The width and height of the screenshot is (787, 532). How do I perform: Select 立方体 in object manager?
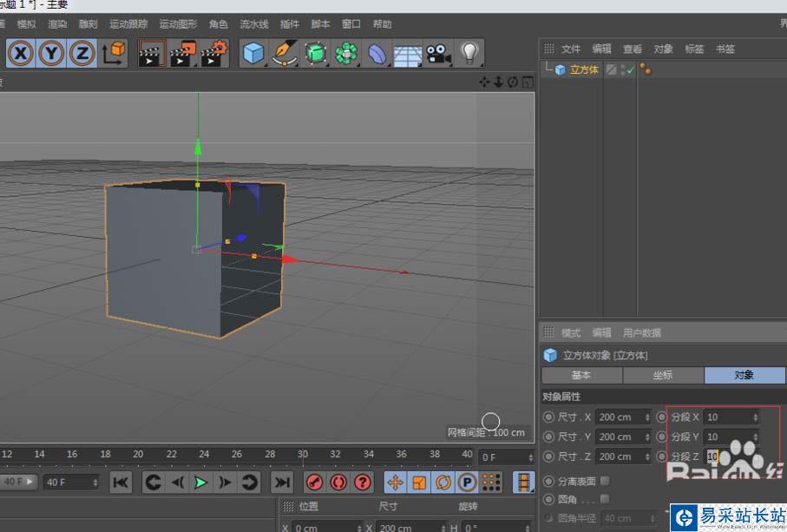pyautogui.click(x=584, y=70)
